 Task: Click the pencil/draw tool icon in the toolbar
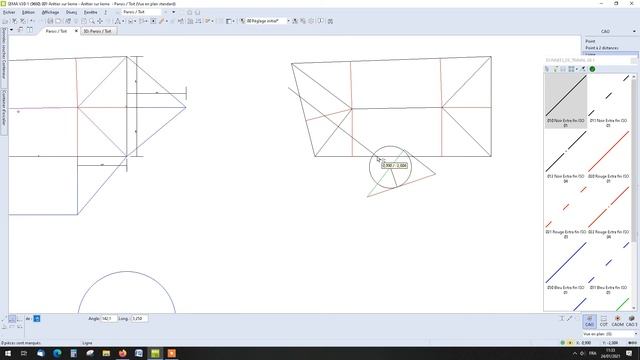(162, 21)
